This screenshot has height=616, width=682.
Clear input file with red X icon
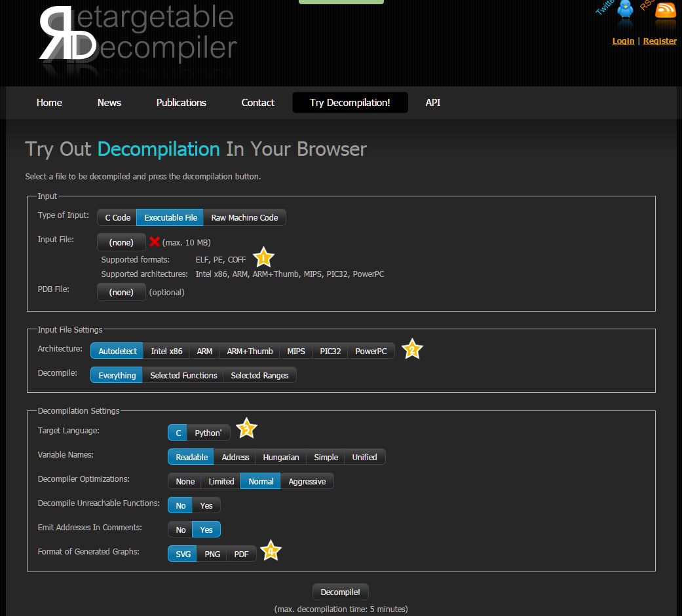coord(155,242)
